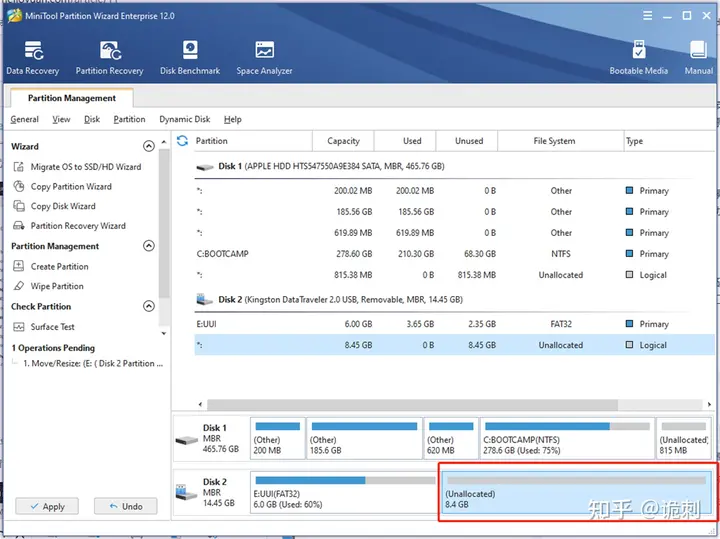Select the pending Move/Resize operation entry
This screenshot has height=539, width=720.
pyautogui.click(x=93, y=363)
